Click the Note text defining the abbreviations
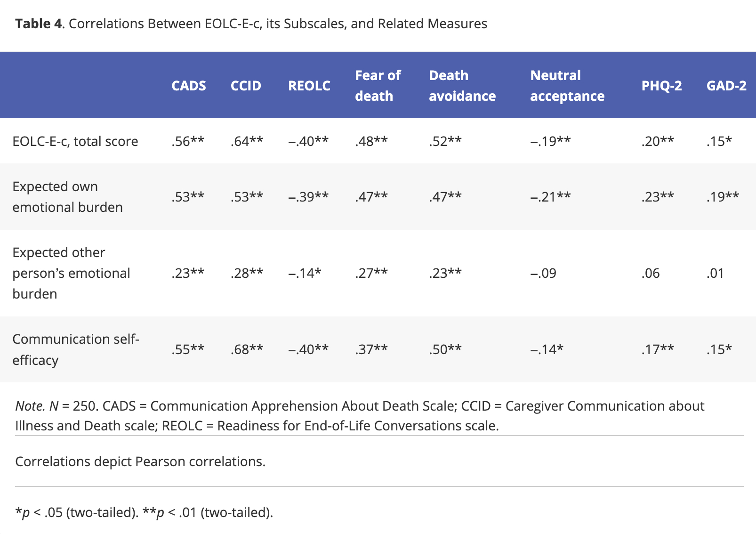 pos(360,416)
